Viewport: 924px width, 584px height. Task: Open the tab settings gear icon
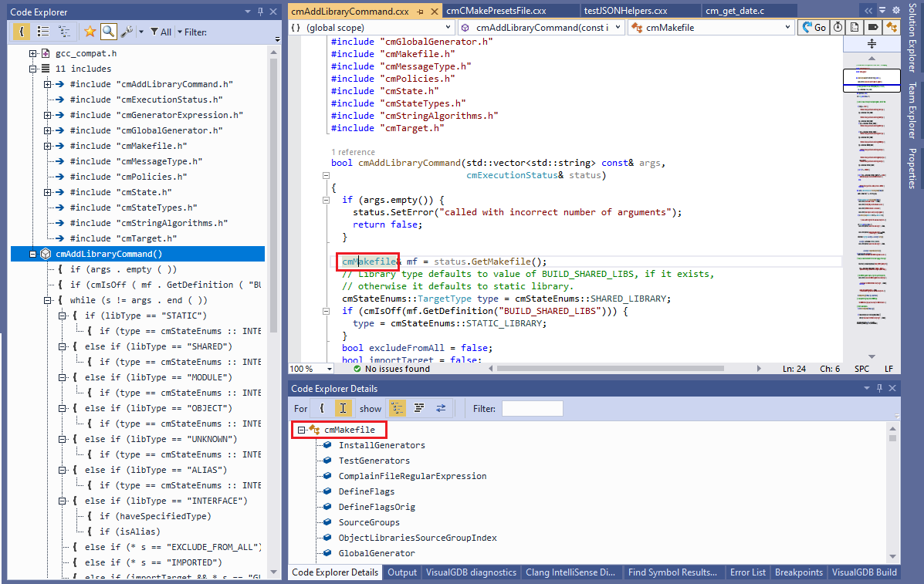tap(895, 10)
